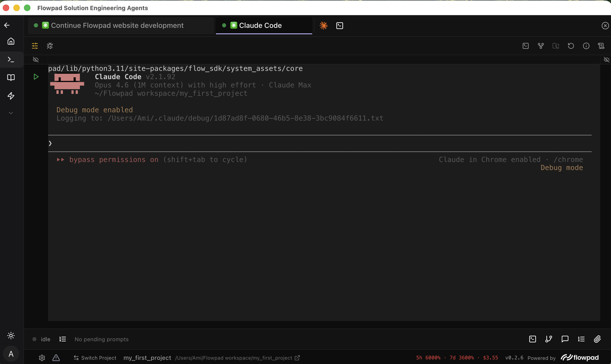
Task: Open the chat bubble icon at bottom
Action: click(x=565, y=339)
